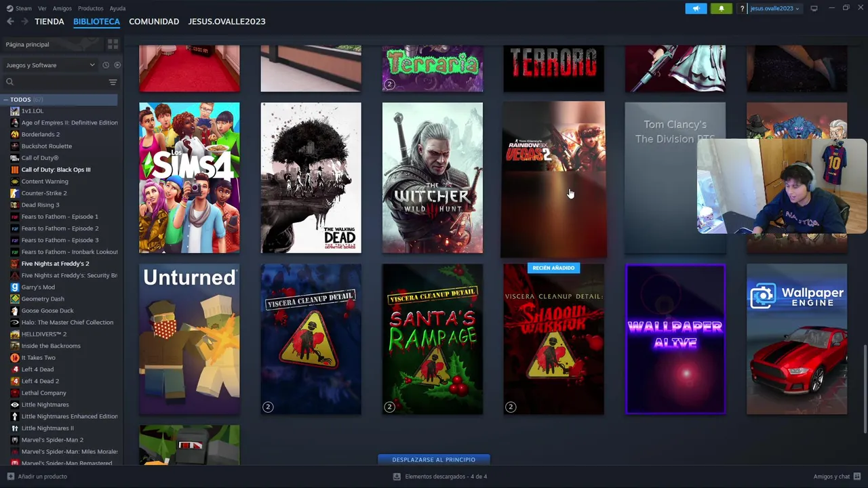Sort by recent activity clock icon
868x488 pixels.
tap(106, 65)
